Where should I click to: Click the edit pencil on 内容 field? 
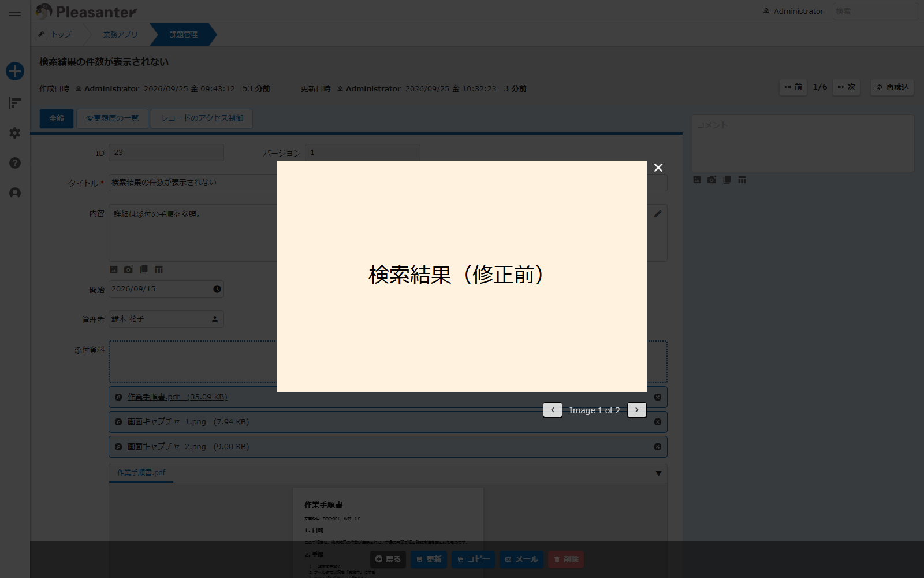(658, 214)
